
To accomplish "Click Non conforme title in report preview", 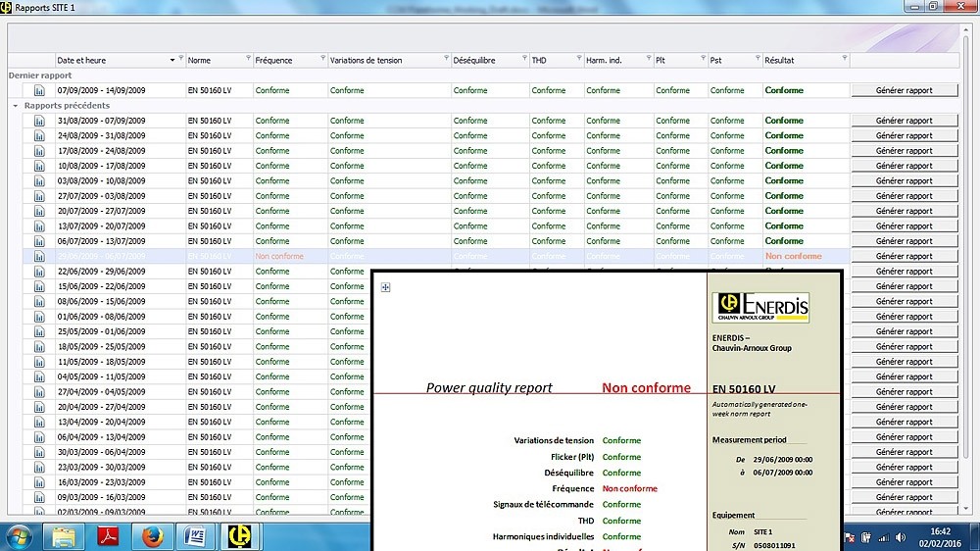I will [646, 388].
